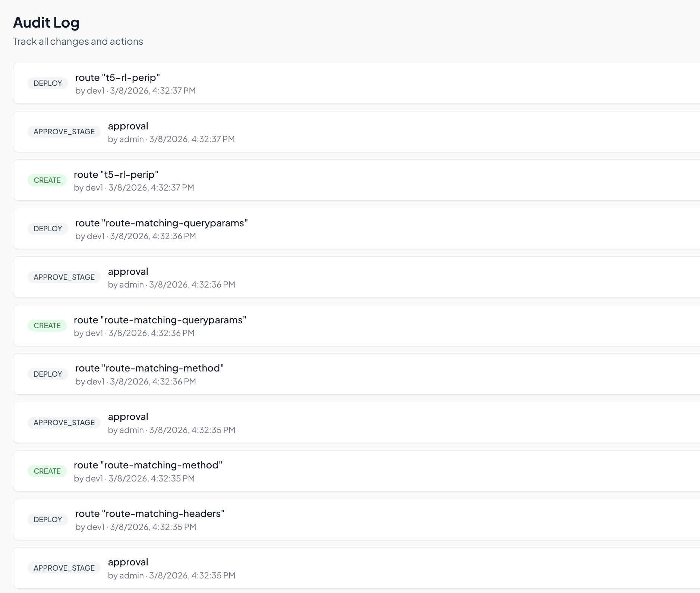The height and width of the screenshot is (593, 700).
Task: Open the created route "route-matching-queryparams" title
Action: point(160,320)
